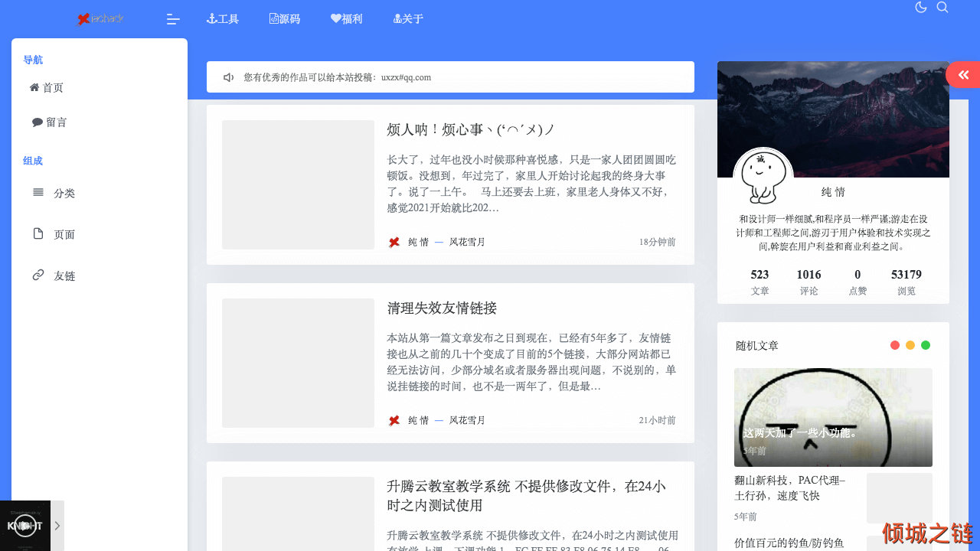Open article 清理失效友情链接 title
The width and height of the screenshot is (980, 551).
[x=442, y=308]
